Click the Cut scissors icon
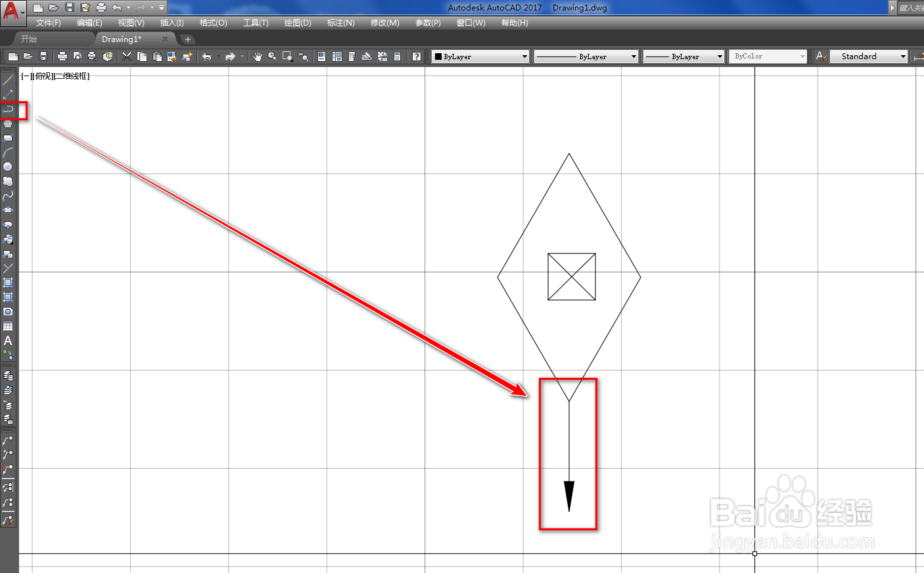924x573 pixels. [127, 57]
